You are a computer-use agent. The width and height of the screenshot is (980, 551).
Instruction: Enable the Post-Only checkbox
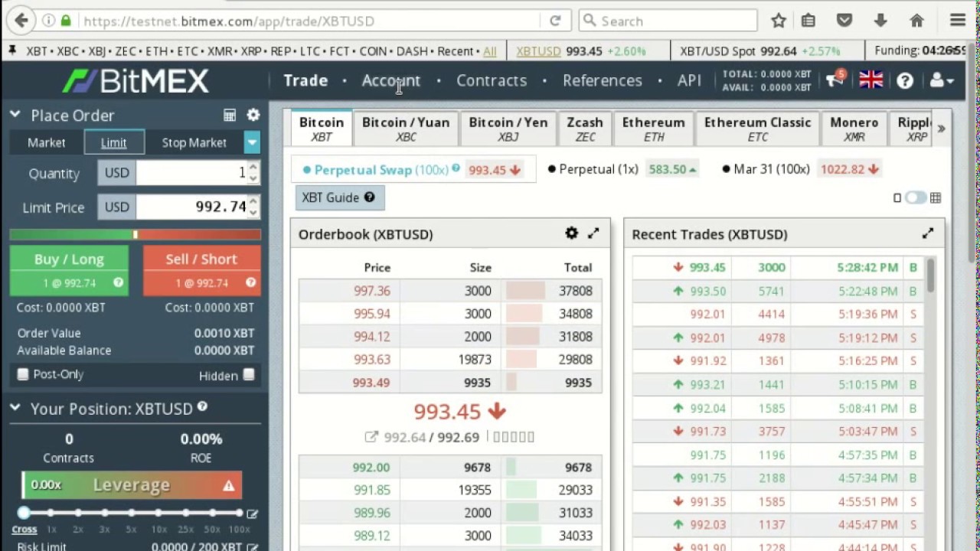click(23, 374)
